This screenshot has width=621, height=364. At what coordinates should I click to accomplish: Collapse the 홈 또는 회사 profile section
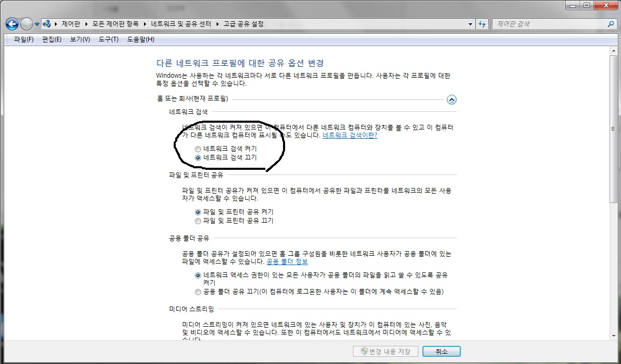click(x=451, y=99)
